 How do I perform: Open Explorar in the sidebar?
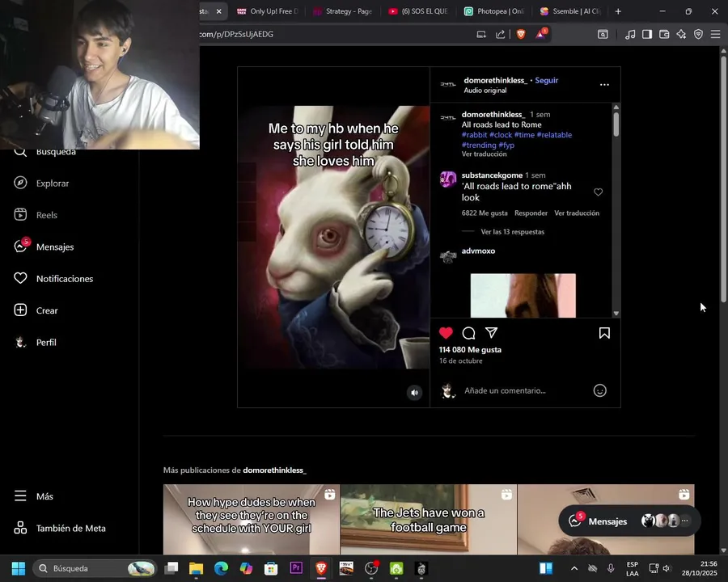[x=41, y=183]
